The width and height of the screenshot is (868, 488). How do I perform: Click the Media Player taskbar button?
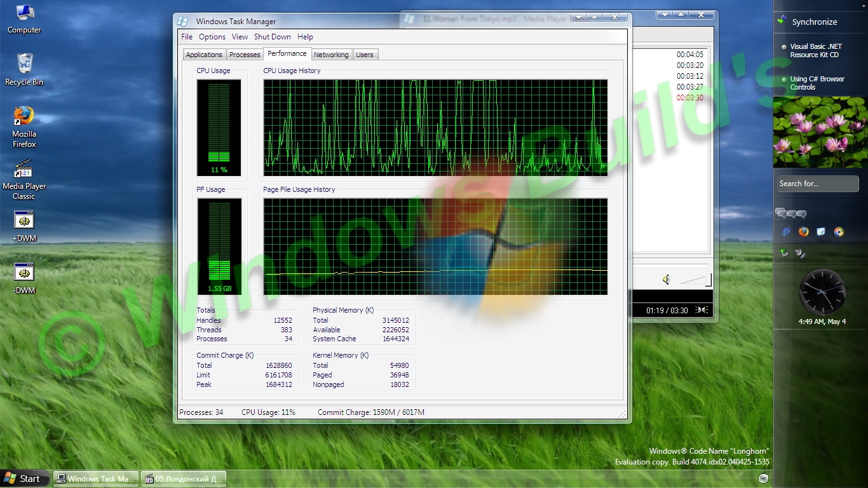[184, 478]
